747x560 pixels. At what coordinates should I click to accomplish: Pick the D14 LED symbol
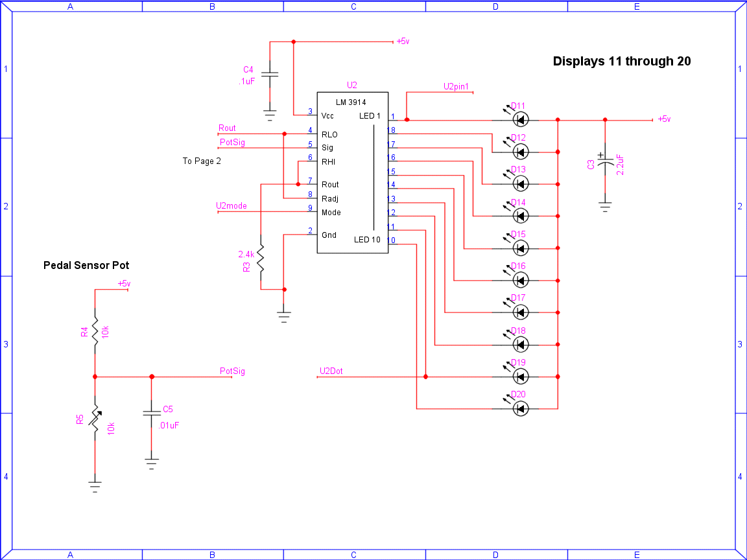tap(520, 216)
